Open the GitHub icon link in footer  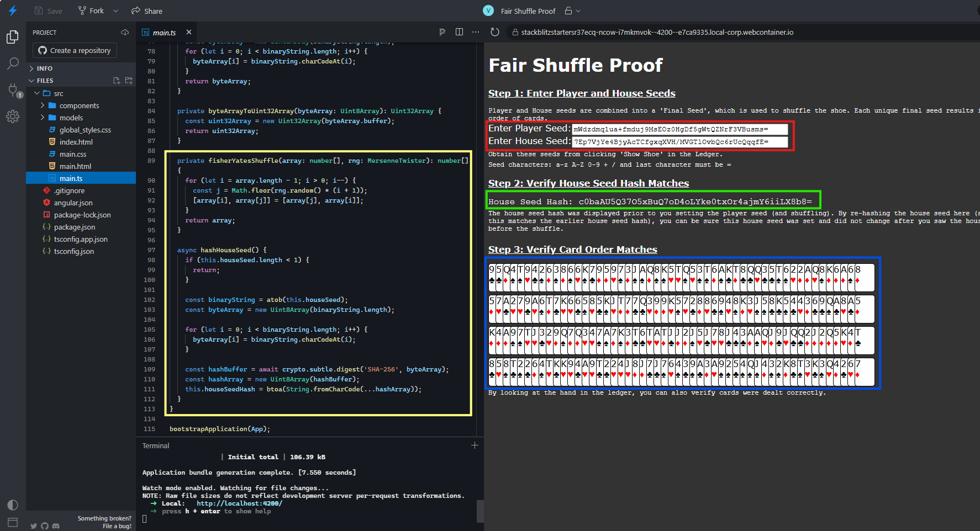tap(45, 526)
